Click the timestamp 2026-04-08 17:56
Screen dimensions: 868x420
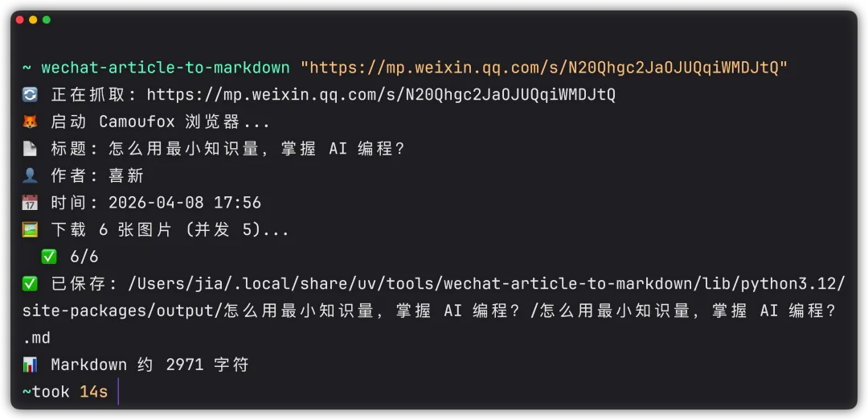coord(185,203)
